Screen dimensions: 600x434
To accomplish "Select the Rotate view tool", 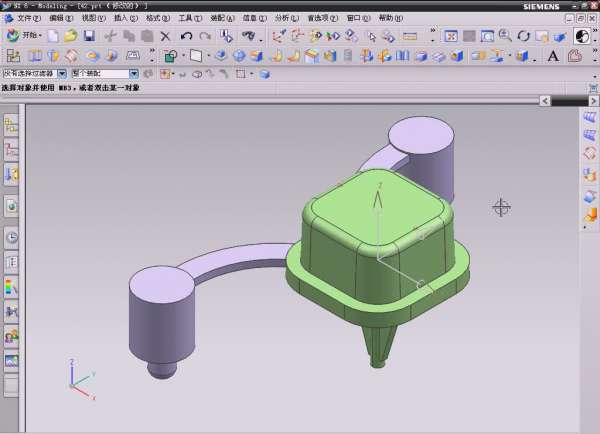I will pyautogui.click(x=523, y=36).
